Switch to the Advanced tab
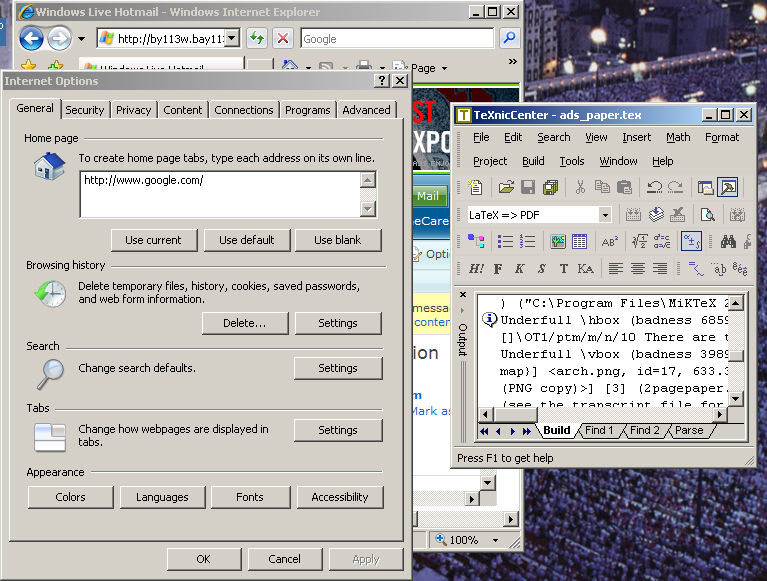Screen dimensions: 767x581 366,110
